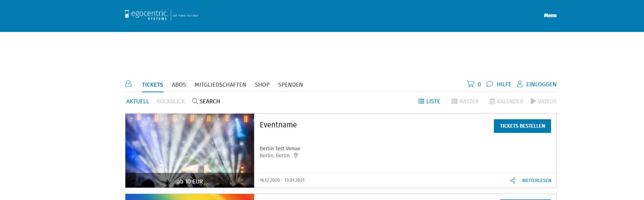Go to the Shop tab

[x=262, y=85]
